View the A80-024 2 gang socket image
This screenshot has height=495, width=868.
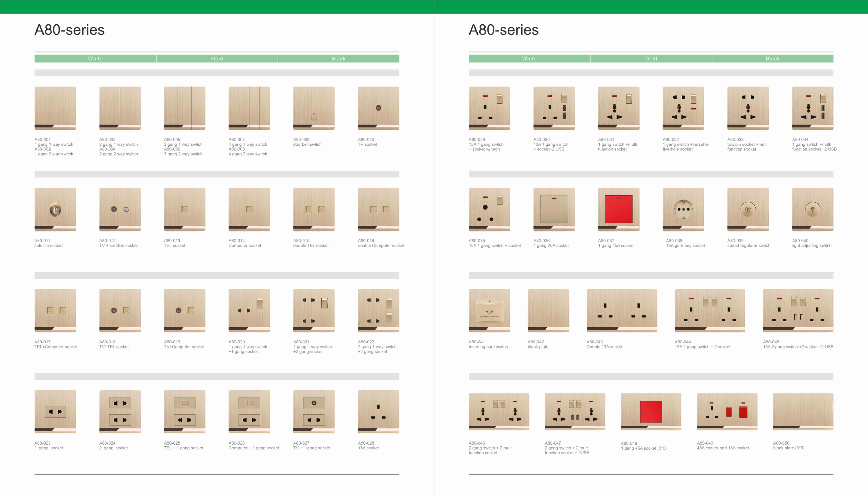pyautogui.click(x=120, y=412)
